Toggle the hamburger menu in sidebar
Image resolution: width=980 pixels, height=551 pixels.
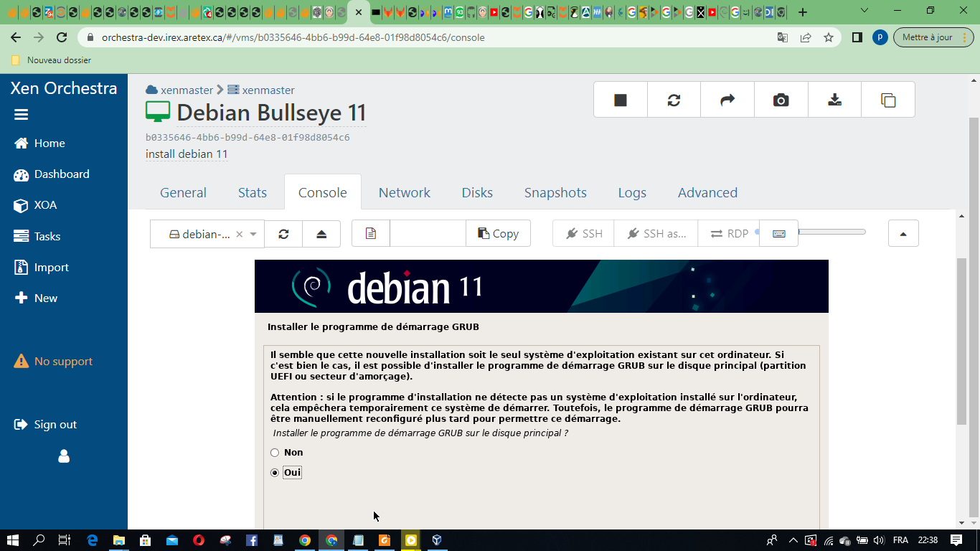21,115
